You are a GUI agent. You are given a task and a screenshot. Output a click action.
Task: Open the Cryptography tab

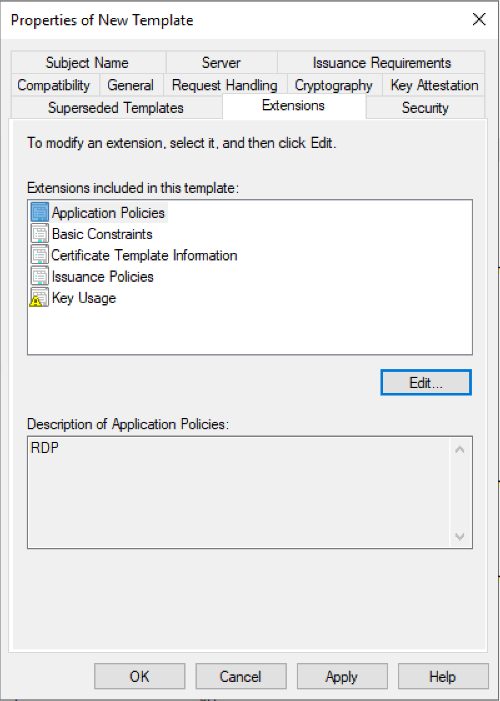334,85
